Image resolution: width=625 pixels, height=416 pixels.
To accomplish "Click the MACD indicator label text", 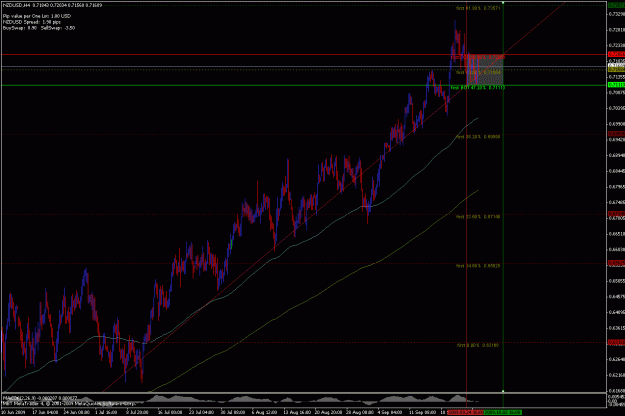I will click(x=40, y=398).
